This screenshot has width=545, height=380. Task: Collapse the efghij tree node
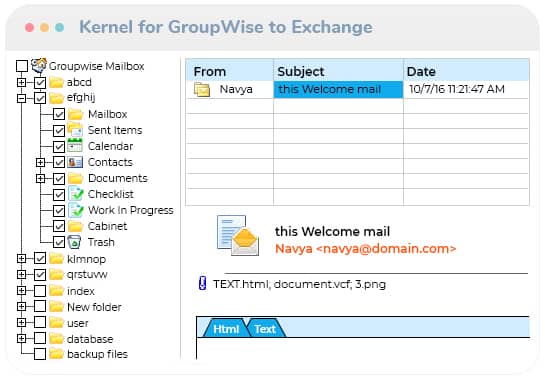22,98
